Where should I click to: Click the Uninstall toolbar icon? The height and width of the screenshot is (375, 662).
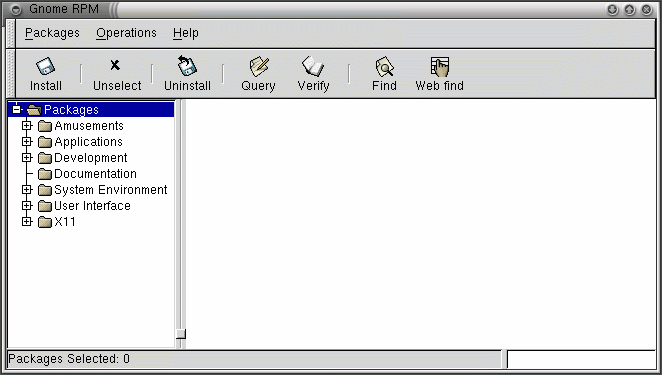click(x=187, y=66)
